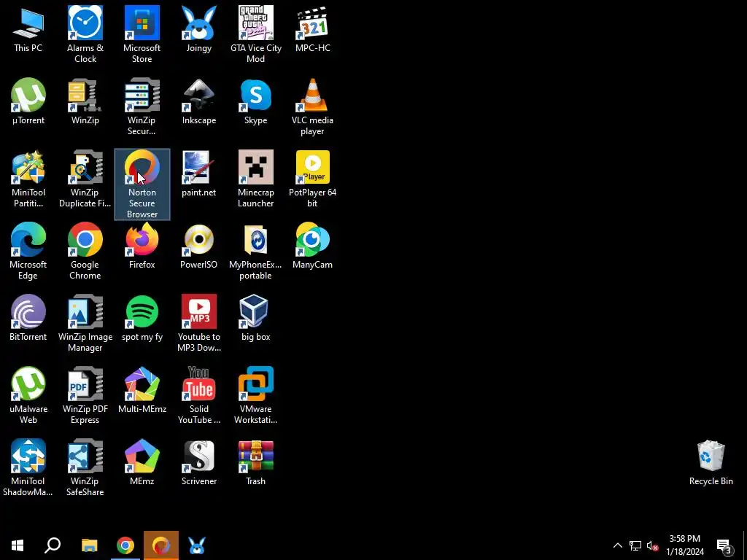Image resolution: width=747 pixels, height=560 pixels.
Task: Select the PowerISO desktop shortcut
Action: coord(198,246)
